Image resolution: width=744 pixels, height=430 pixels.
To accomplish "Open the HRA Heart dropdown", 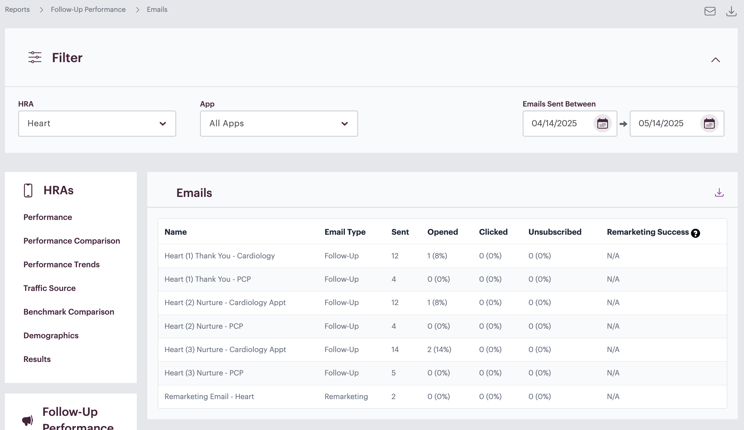I will click(x=97, y=123).
